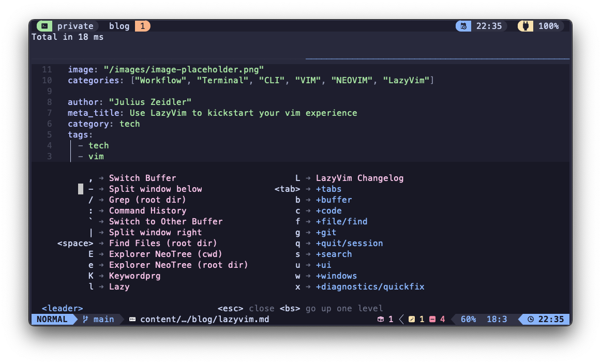
Task: Click the author "Julius Zeidler" line
Action: tap(129, 102)
